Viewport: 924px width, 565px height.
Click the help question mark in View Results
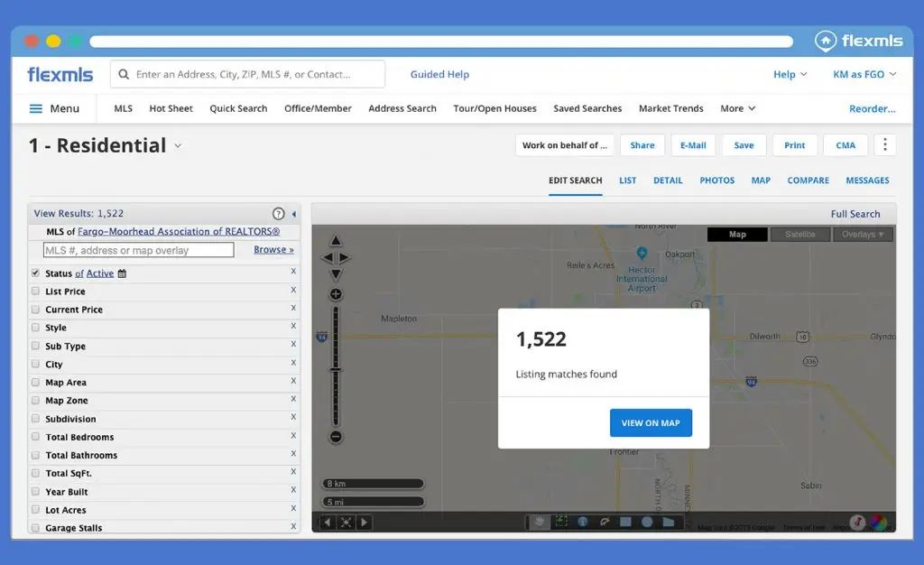279,214
